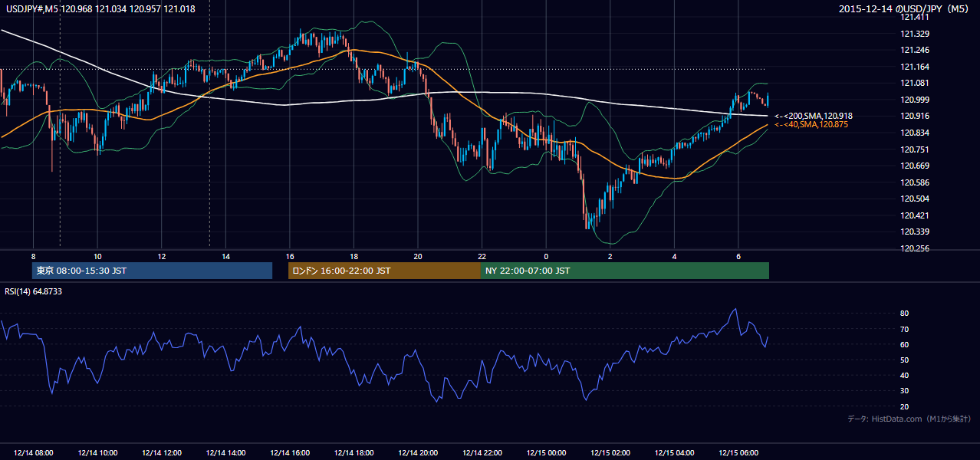Click price axis value 120.669
The image size is (980, 460).
coord(914,166)
